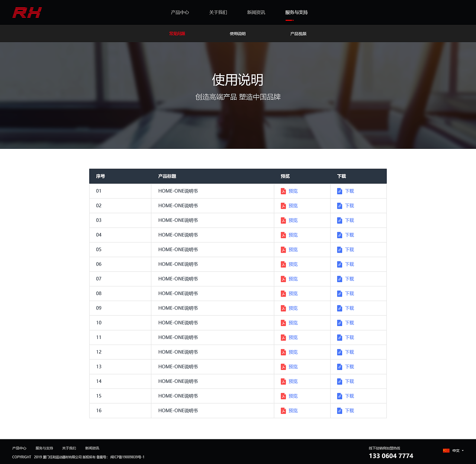Open footer link 关于我们

pyautogui.click(x=69, y=448)
